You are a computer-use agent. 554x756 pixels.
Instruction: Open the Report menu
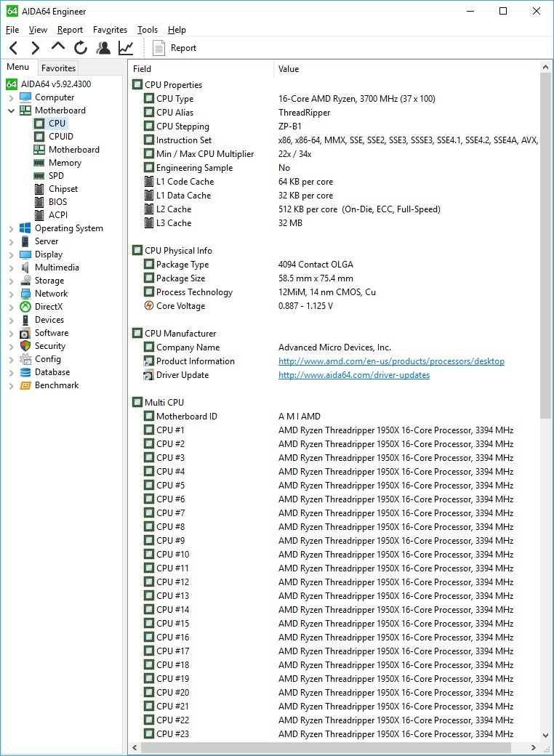point(70,29)
